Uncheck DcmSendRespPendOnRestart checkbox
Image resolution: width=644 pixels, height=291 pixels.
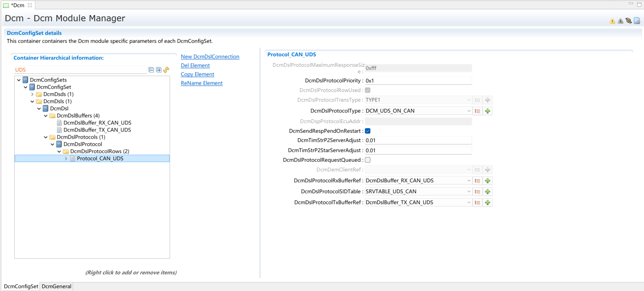pyautogui.click(x=368, y=131)
